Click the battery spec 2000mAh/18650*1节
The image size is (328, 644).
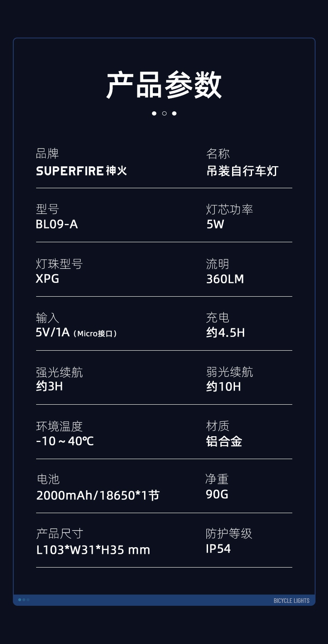tap(98, 495)
